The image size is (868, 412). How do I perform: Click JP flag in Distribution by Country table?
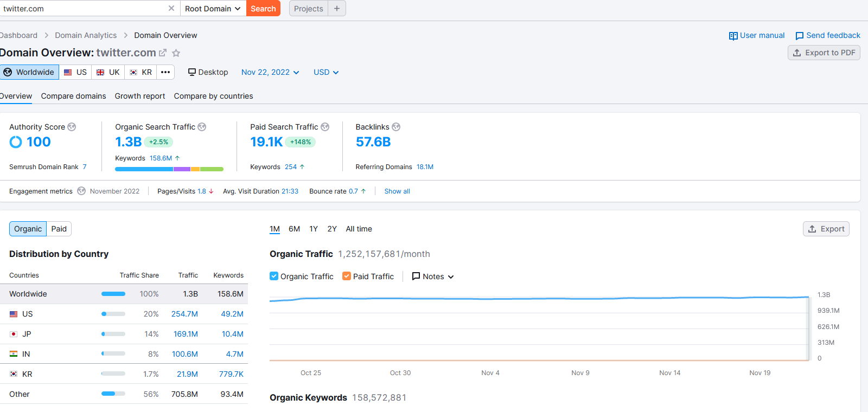click(14, 334)
